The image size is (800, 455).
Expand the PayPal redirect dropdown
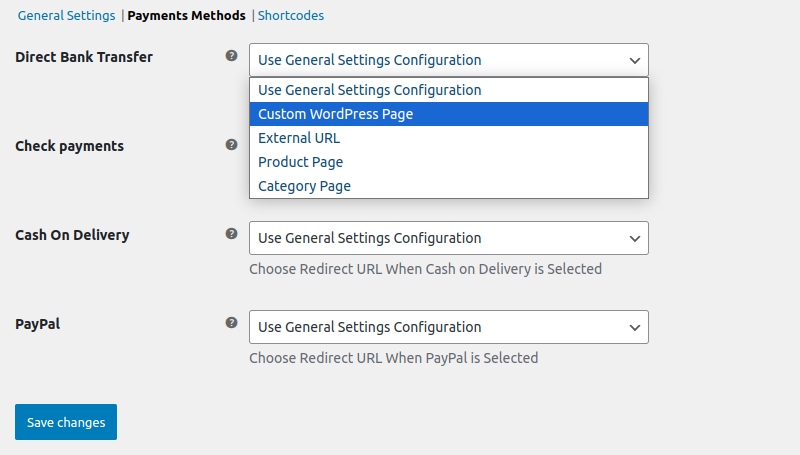click(x=448, y=327)
